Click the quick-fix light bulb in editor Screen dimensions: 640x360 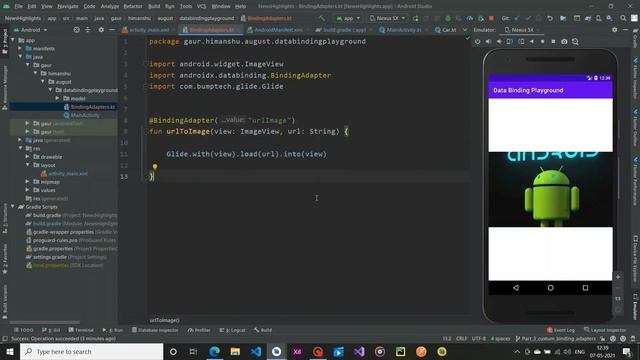(155, 167)
